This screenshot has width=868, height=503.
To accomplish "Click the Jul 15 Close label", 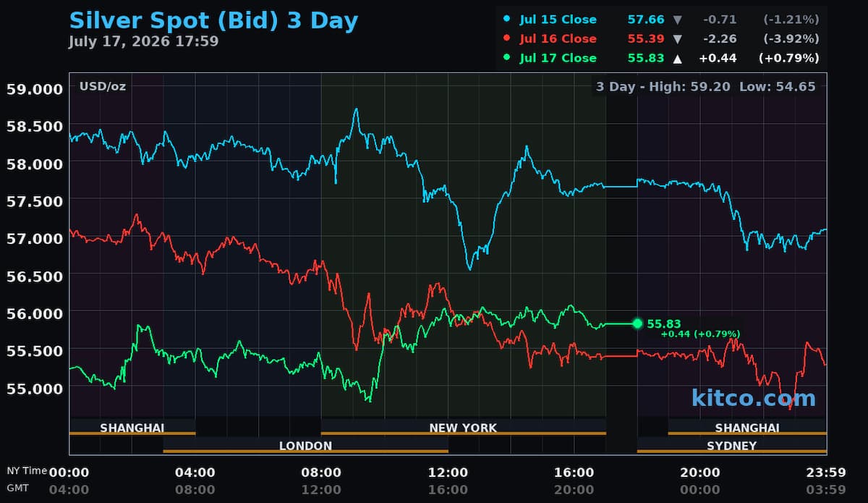I will (558, 20).
